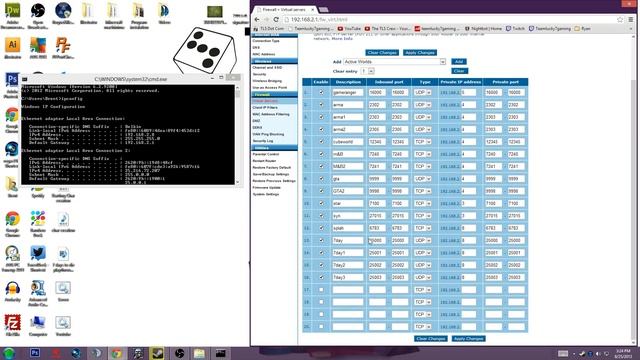Enable the empty row 17 checkbox
The image size is (640, 360).
[321, 290]
